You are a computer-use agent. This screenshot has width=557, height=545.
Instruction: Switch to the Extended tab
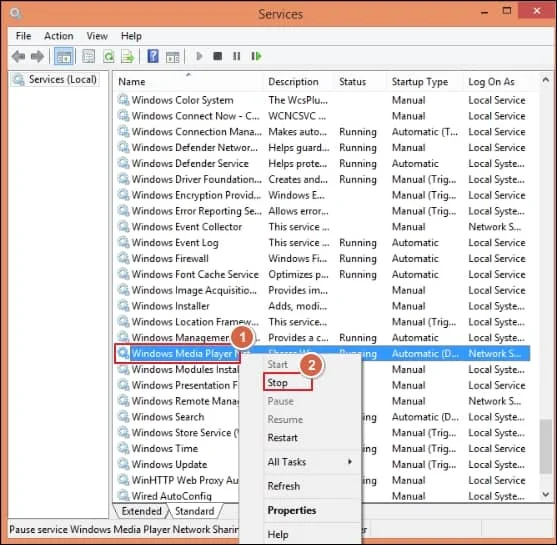[141, 511]
